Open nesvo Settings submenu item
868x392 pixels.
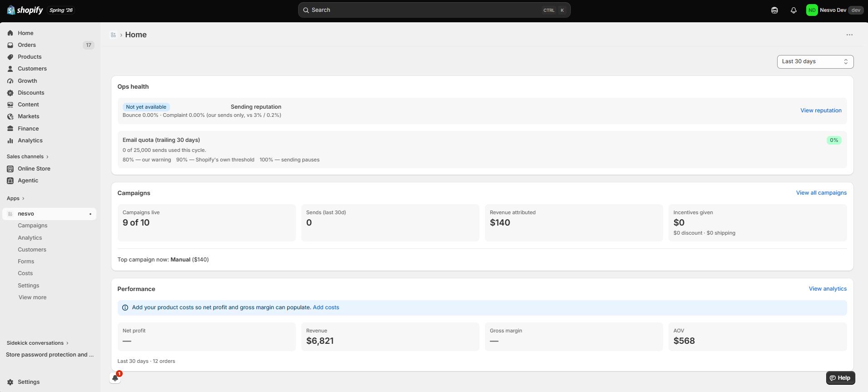pos(29,286)
